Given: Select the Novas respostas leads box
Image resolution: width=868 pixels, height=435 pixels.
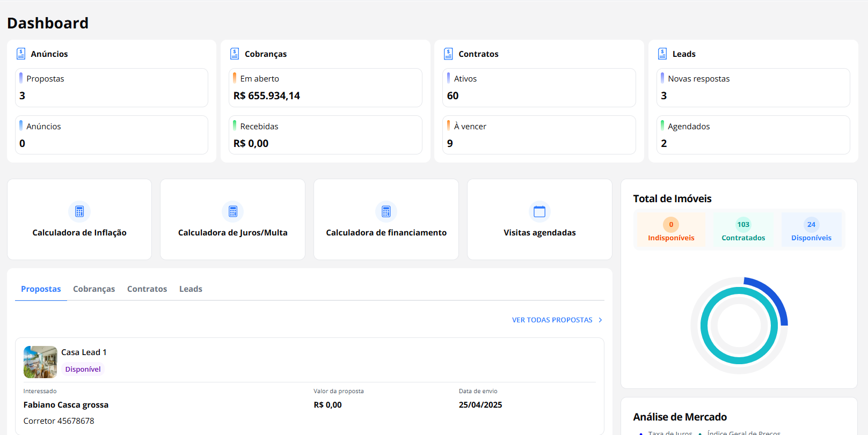Looking at the screenshot, I should pos(753,87).
